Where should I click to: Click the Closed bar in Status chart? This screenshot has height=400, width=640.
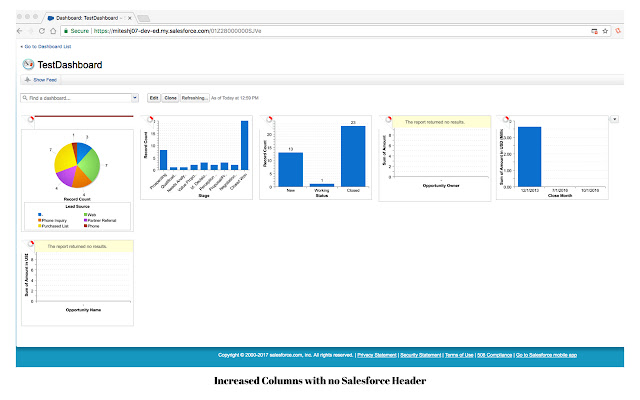tap(353, 156)
